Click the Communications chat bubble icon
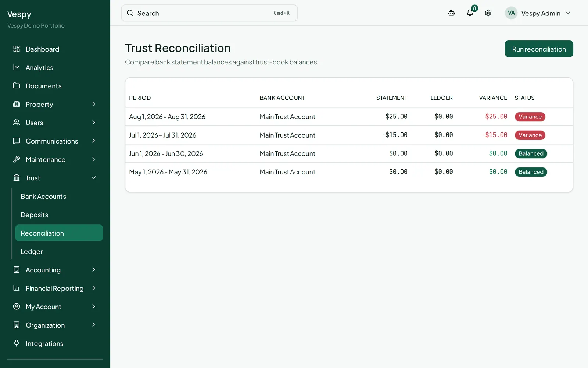This screenshot has height=368, width=588. [17, 141]
